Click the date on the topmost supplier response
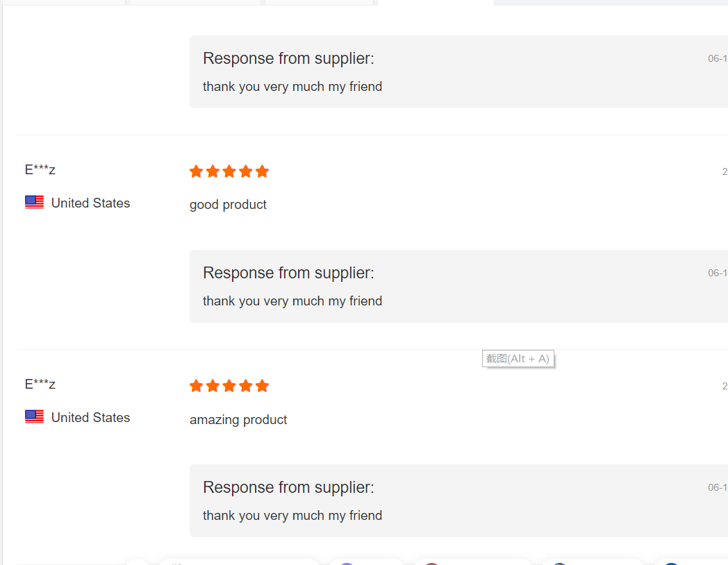The image size is (728, 565). coord(718,58)
